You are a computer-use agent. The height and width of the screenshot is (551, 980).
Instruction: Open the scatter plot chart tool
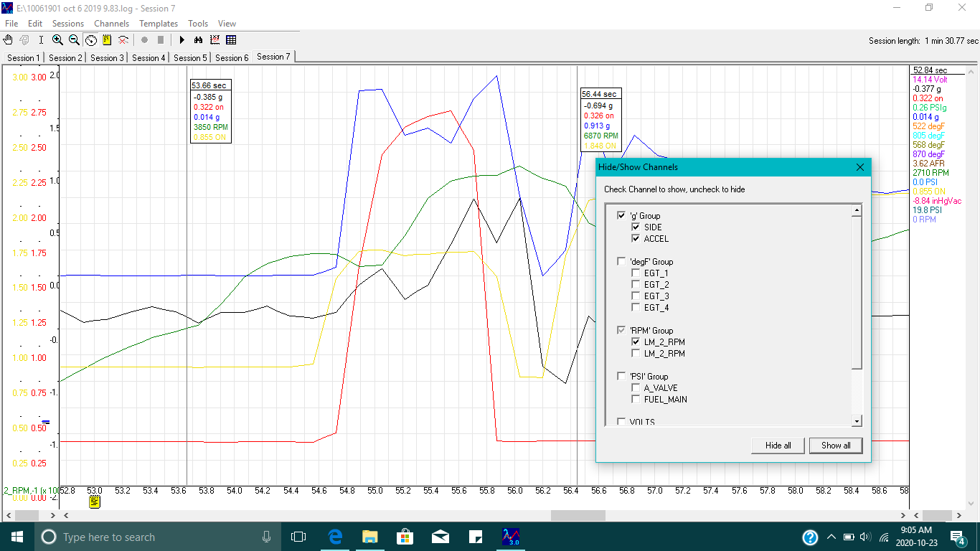pyautogui.click(x=215, y=40)
